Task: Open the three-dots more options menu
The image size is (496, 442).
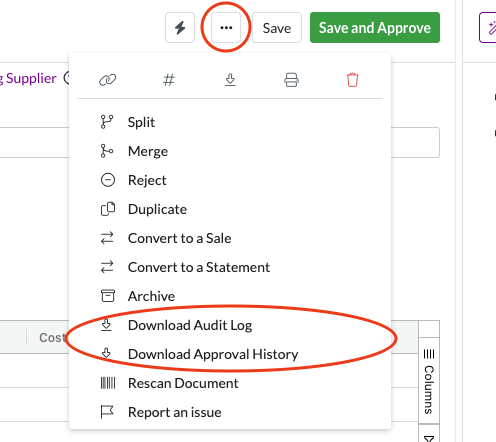Action: coord(226,28)
